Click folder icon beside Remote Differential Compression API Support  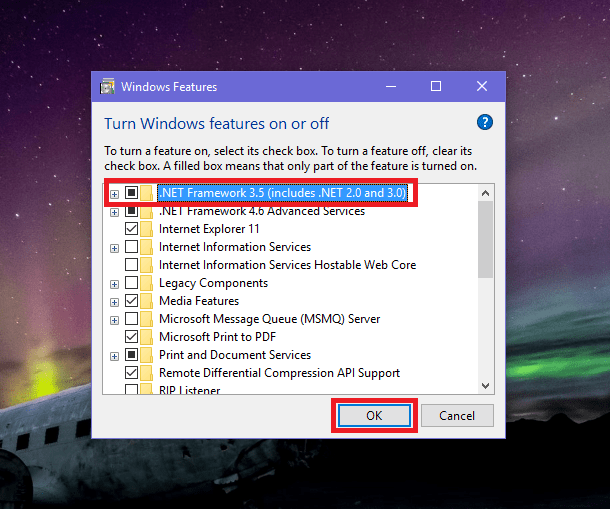(x=147, y=373)
